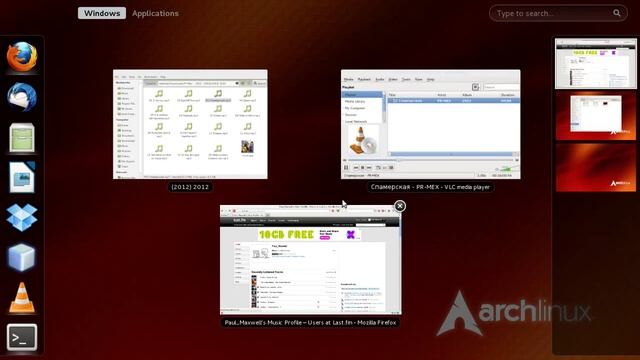
Task: Close the Firefox window via overview X
Action: click(x=400, y=206)
